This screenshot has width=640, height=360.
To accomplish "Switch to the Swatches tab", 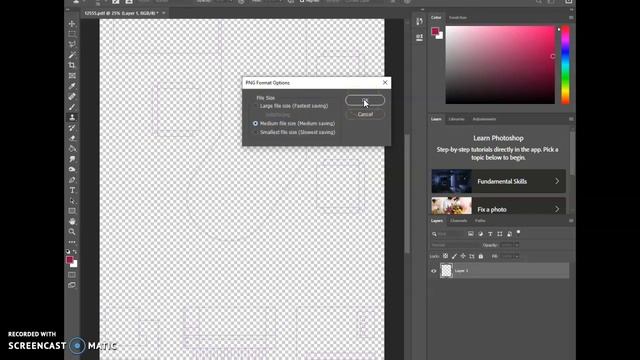I will [458, 18].
